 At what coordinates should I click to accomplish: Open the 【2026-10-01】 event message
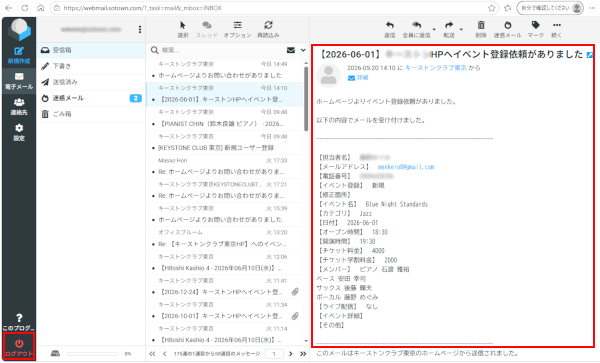tap(225, 310)
